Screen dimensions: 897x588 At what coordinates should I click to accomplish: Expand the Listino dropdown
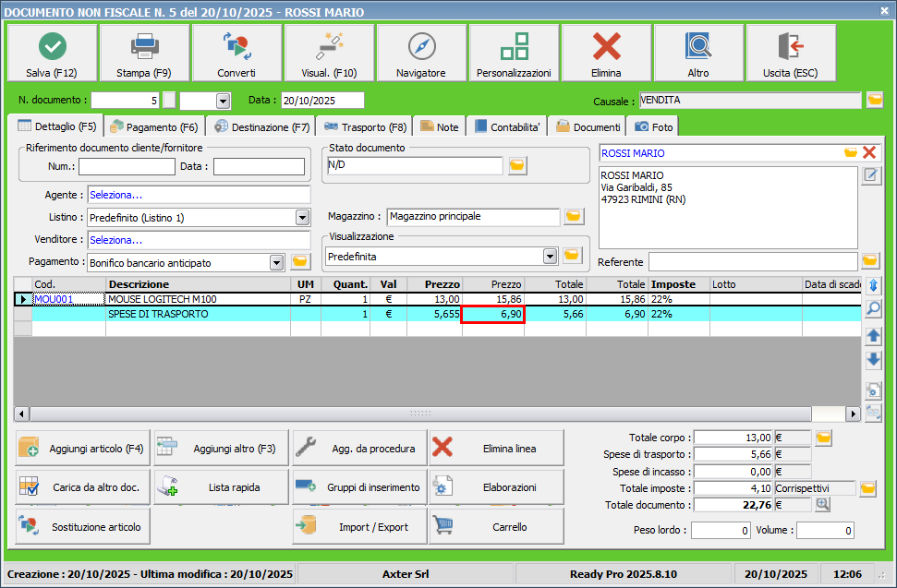(301, 218)
